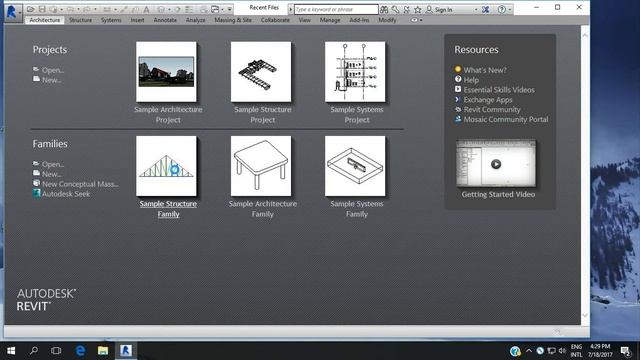
Task: Open the Sample Structure Project thumbnail
Action: click(x=261, y=72)
